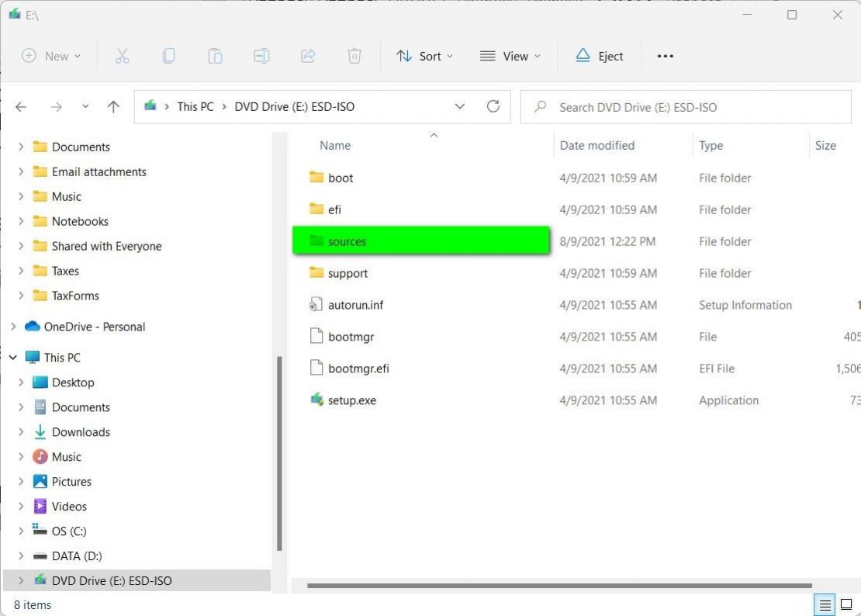Viewport: 861px width, 616px height.
Task: Open the Downloads folder from the sidebar
Action: 81,431
